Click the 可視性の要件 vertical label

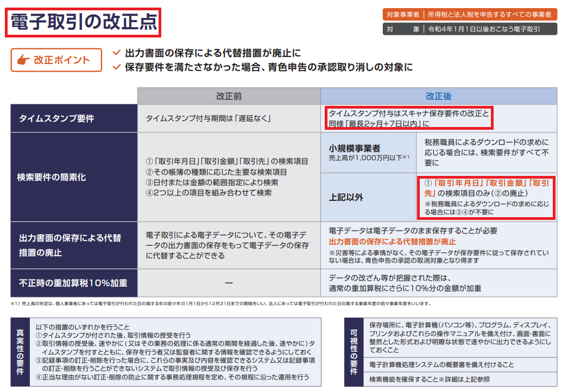[354, 351]
